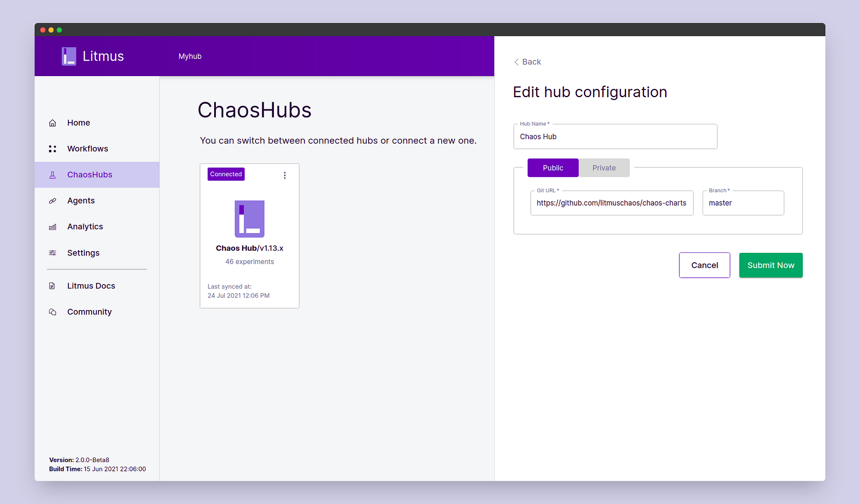The height and width of the screenshot is (504, 860).
Task: Click the Litmus Docs document icon
Action: 52,286
